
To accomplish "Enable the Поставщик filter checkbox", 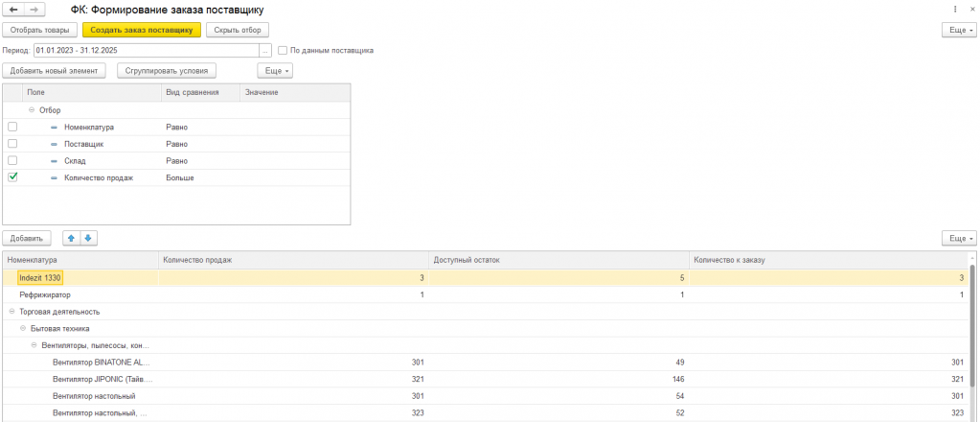I will pyautogui.click(x=12, y=143).
